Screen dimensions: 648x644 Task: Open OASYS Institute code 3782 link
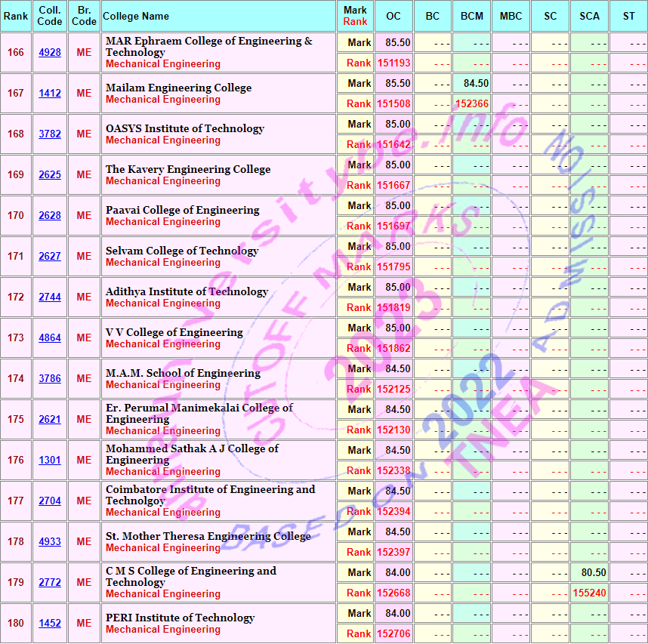(50, 134)
